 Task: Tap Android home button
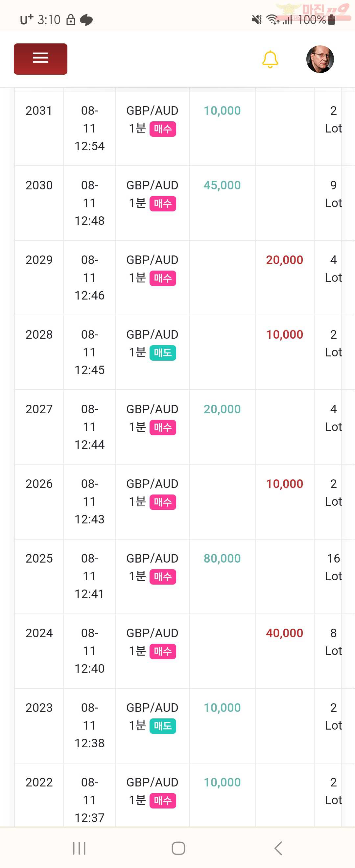(x=178, y=848)
